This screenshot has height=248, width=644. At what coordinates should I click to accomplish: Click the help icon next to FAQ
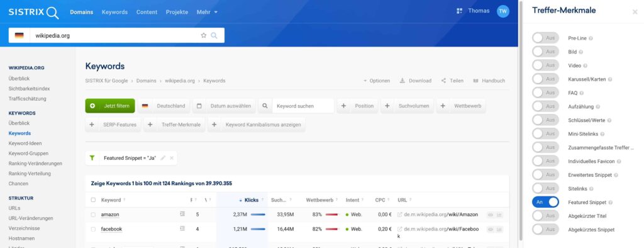click(581, 93)
